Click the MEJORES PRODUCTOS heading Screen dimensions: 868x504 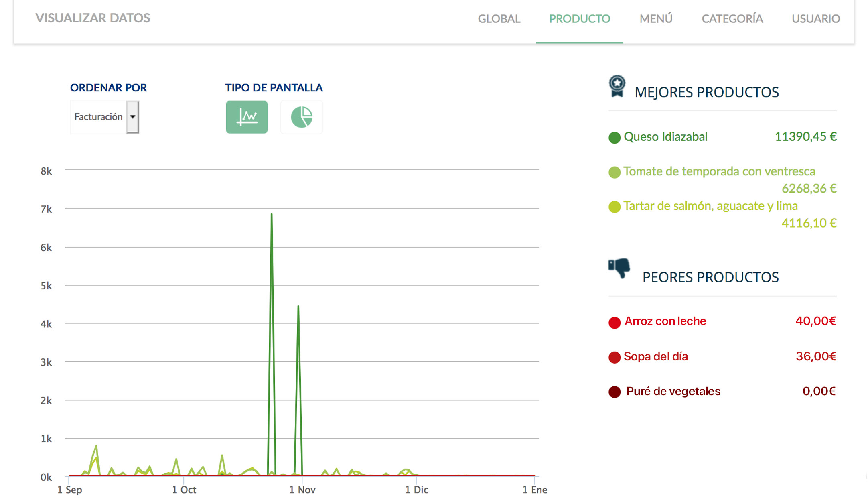pyautogui.click(x=706, y=92)
